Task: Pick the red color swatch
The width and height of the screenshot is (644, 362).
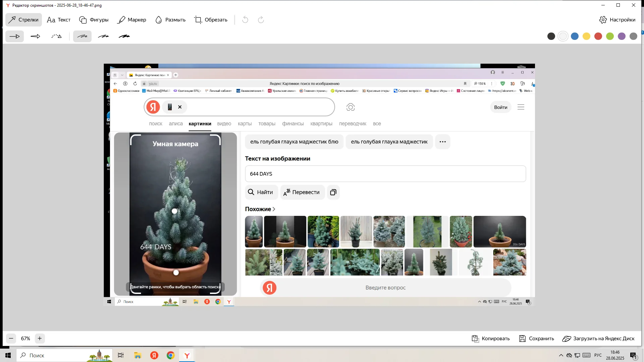Action: [x=598, y=36]
